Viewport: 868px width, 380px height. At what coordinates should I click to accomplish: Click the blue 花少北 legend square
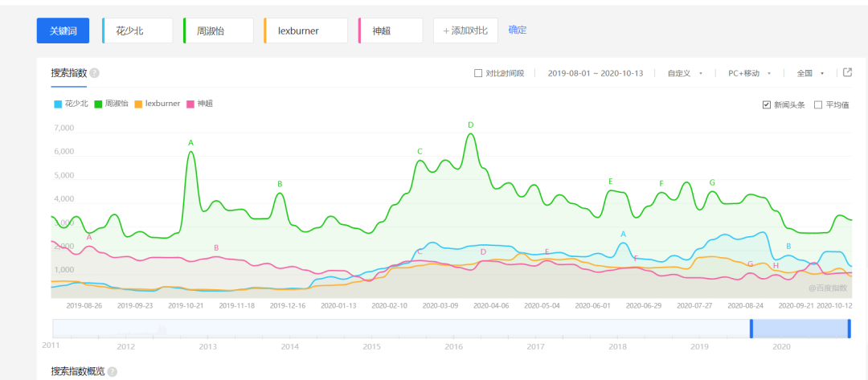pos(58,104)
